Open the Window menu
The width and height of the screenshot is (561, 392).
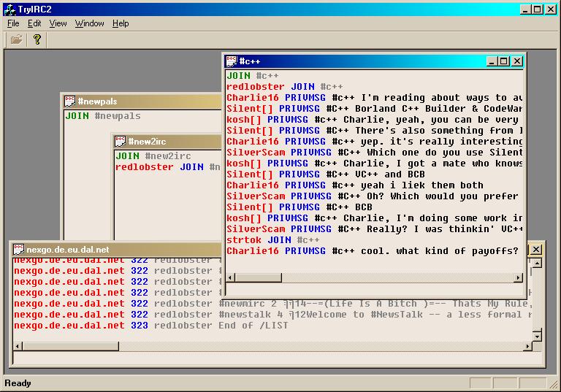click(89, 23)
